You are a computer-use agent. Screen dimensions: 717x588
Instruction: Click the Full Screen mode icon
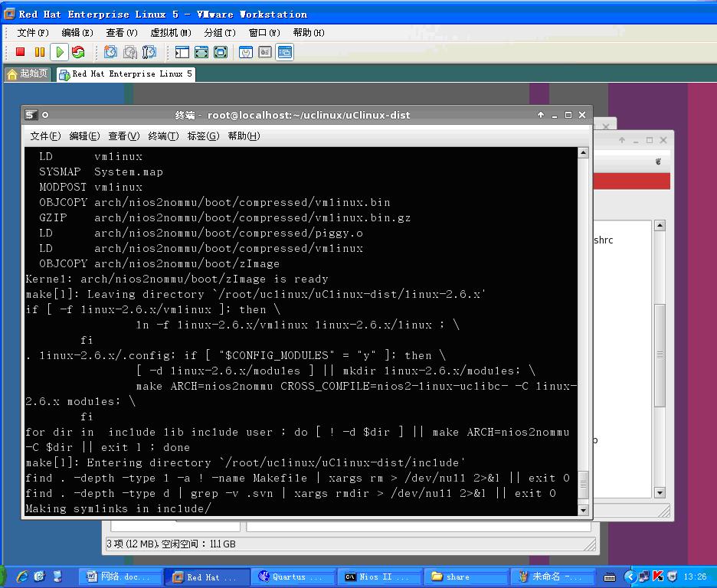click(x=221, y=52)
